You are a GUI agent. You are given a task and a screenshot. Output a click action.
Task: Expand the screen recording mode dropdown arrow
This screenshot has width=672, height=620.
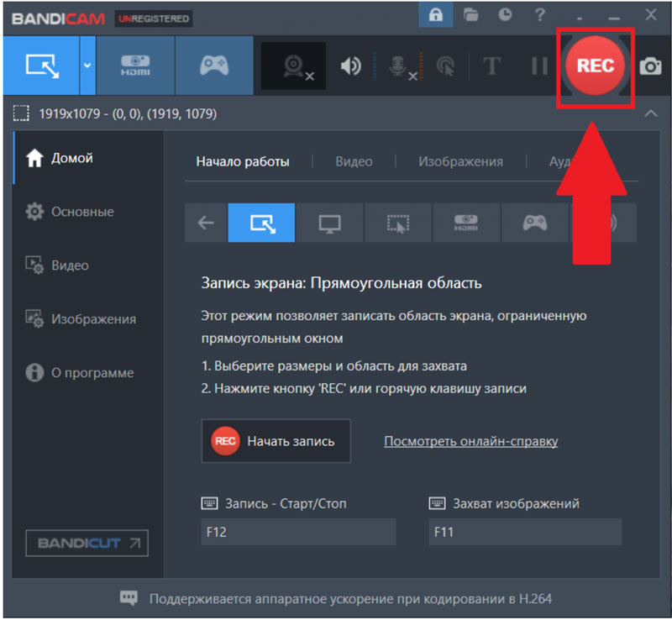click(x=87, y=66)
